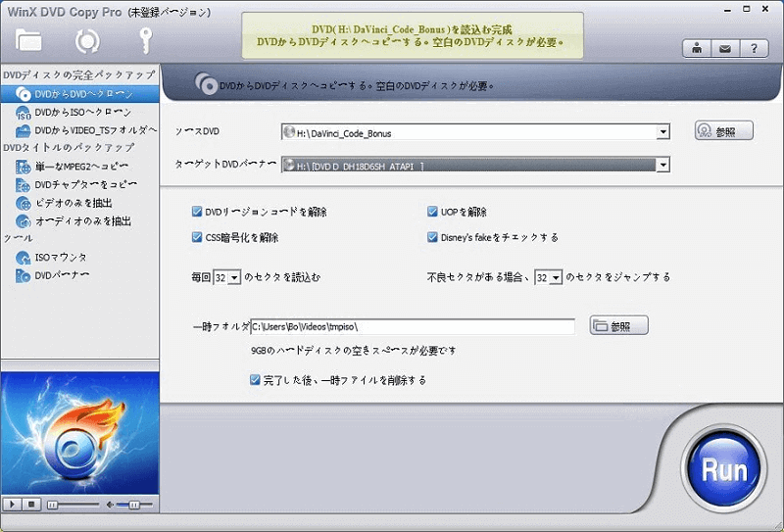Click the key registration icon
784x532 pixels.
pos(143,41)
